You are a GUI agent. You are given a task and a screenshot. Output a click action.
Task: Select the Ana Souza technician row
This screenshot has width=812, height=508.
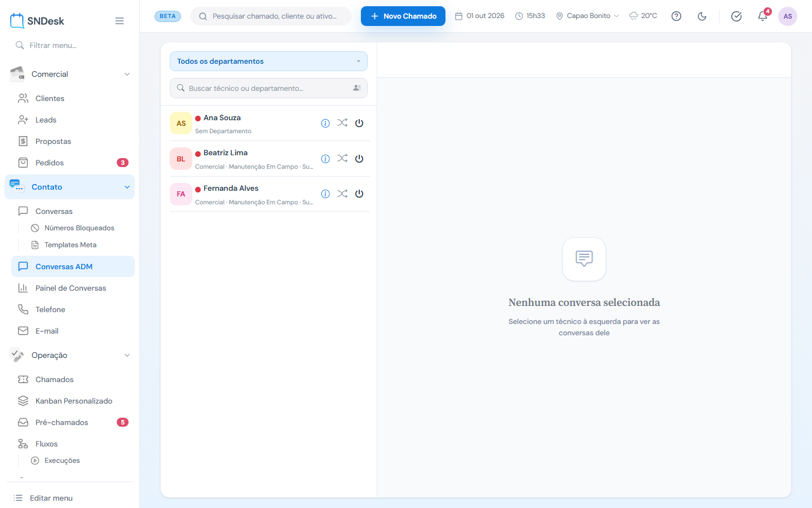click(x=270, y=123)
